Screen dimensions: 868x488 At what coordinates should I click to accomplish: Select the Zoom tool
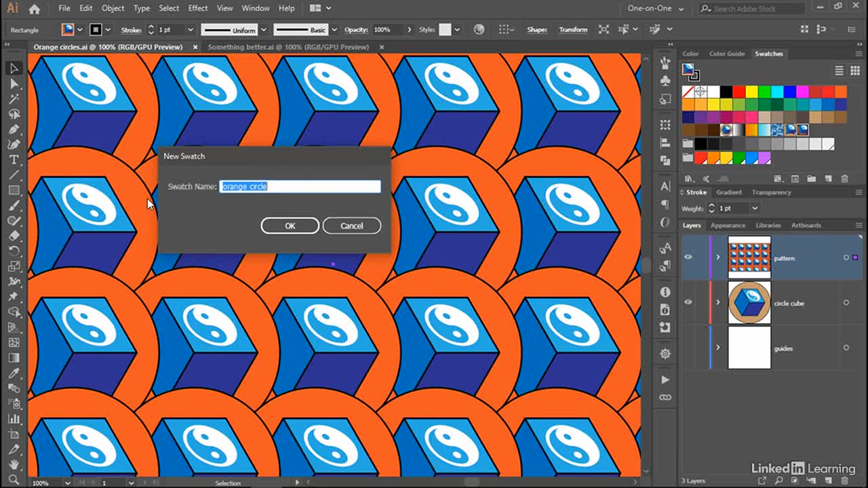tap(14, 479)
